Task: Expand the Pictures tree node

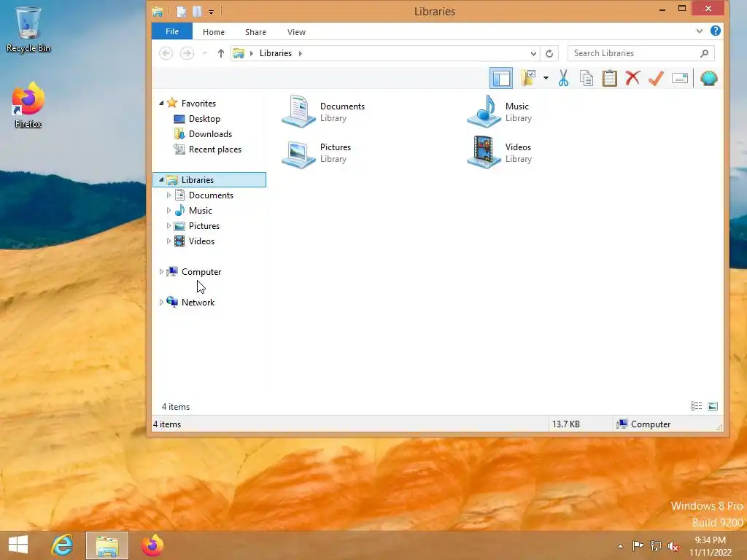Action: click(169, 226)
